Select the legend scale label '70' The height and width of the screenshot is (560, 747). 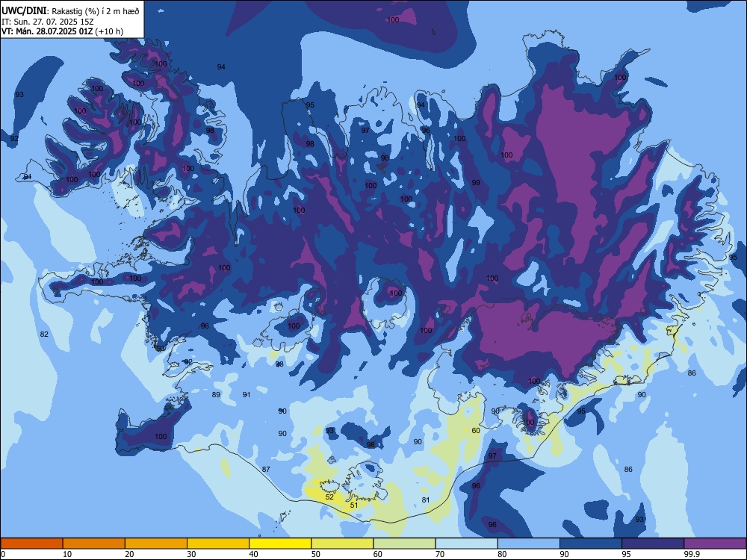click(440, 554)
